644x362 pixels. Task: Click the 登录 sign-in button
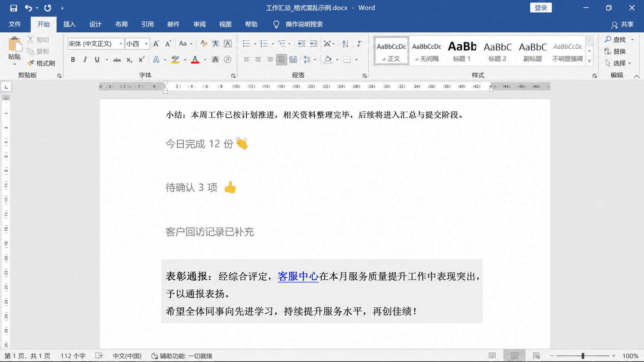[541, 8]
